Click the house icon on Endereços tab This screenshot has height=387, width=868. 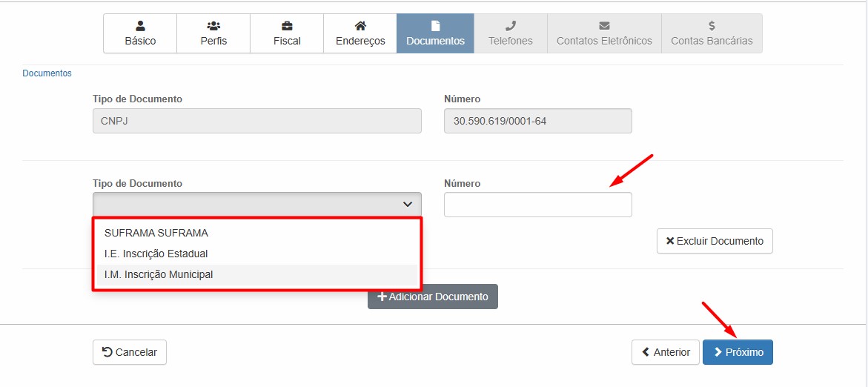point(360,25)
